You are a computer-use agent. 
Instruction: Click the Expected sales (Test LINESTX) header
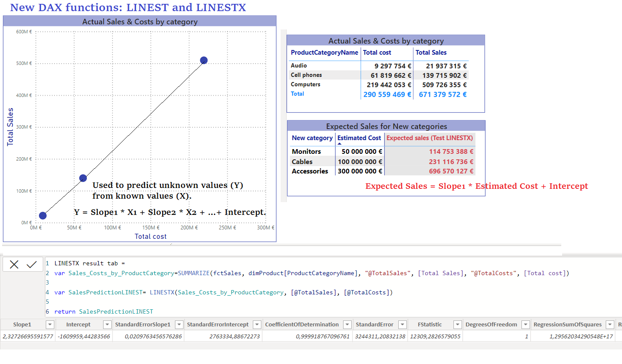click(x=429, y=138)
